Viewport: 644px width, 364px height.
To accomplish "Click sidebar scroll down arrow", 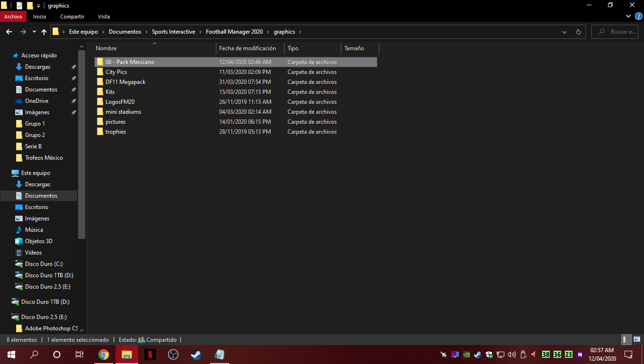I will tap(81, 330).
